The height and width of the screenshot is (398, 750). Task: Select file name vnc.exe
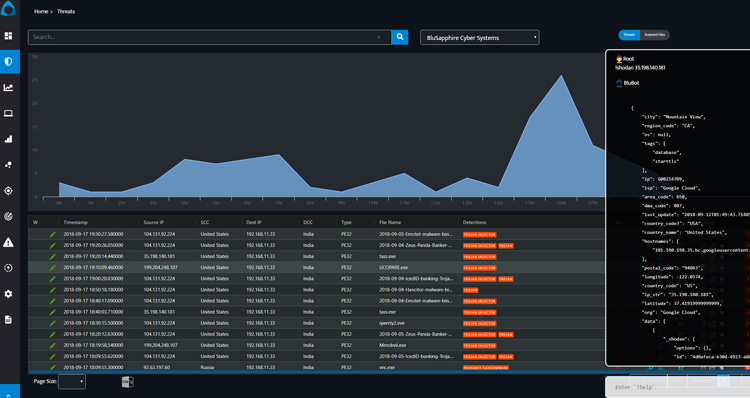(387, 367)
